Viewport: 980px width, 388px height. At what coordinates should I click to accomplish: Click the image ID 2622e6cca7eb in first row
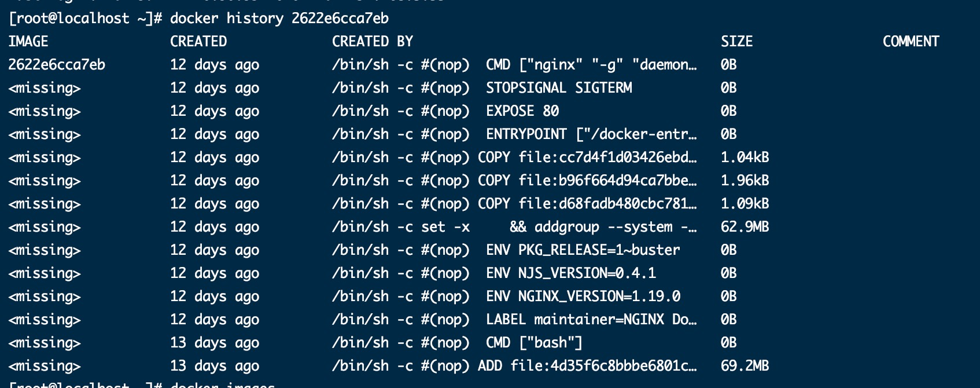coord(57,65)
